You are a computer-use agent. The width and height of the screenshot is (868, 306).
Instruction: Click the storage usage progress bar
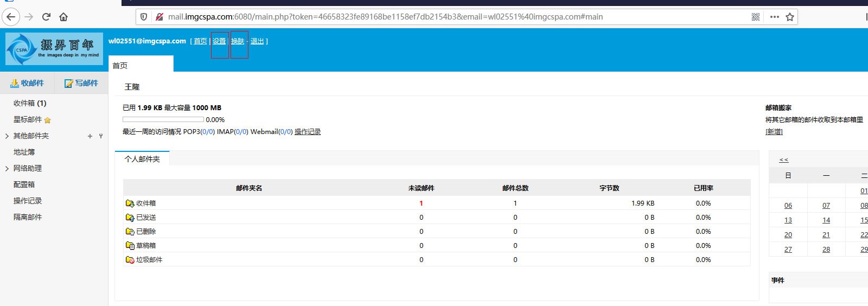coord(163,119)
